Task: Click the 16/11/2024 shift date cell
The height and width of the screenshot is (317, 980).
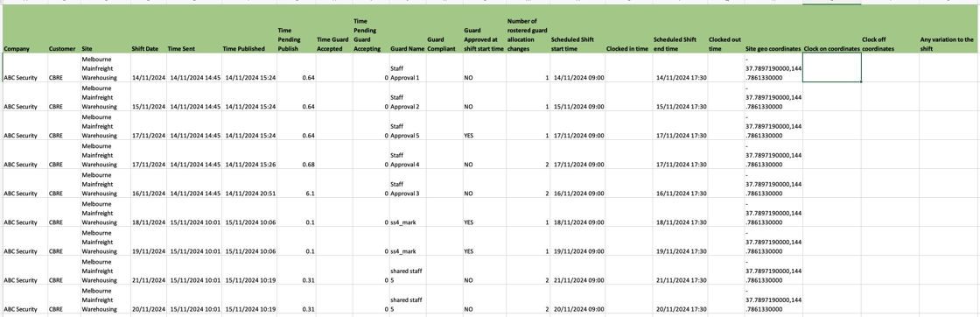Action: [148, 184]
